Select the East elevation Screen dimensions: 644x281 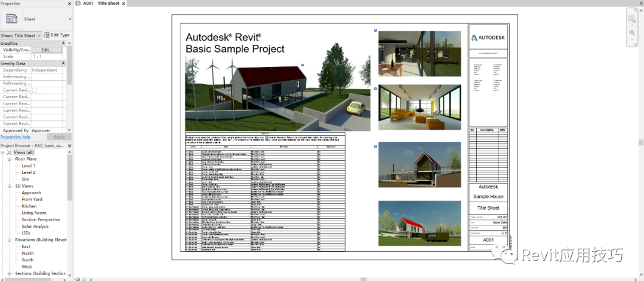(x=26, y=246)
